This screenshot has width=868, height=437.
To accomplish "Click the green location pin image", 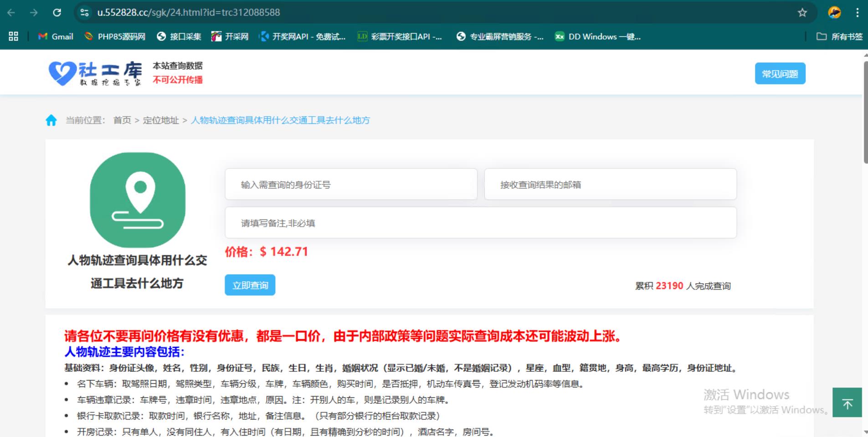I will [138, 200].
